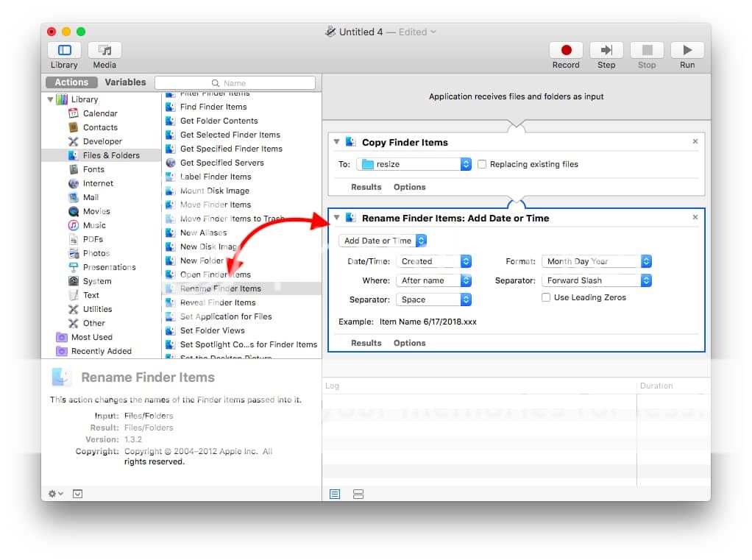Open the document title Edited dropdown
Screen dimensions: 752x560
click(417, 32)
